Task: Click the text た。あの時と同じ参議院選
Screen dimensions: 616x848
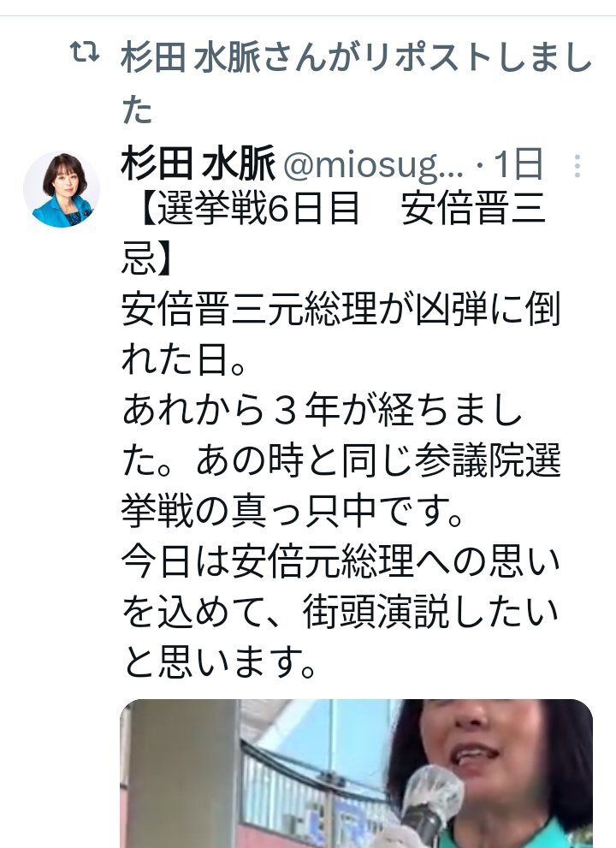Action: [x=341, y=460]
